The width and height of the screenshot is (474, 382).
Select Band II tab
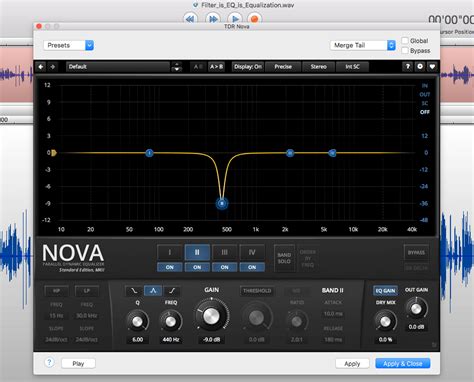(197, 253)
